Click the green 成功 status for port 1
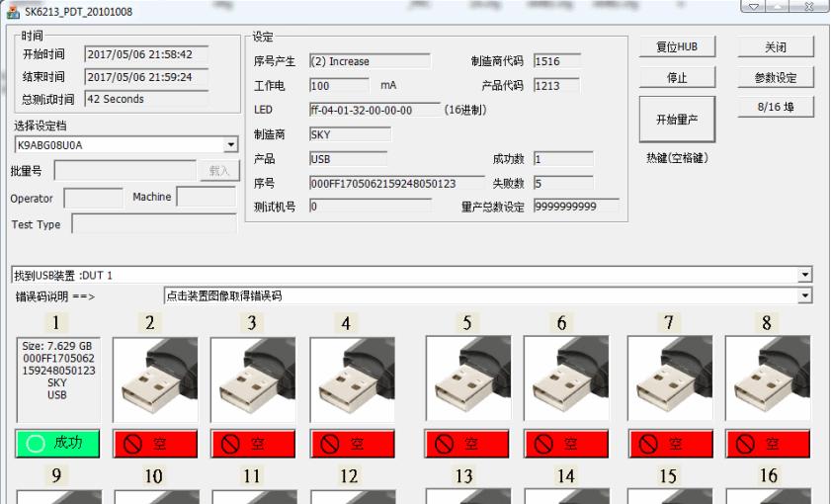Screen dimensions: 831x504 [56, 445]
